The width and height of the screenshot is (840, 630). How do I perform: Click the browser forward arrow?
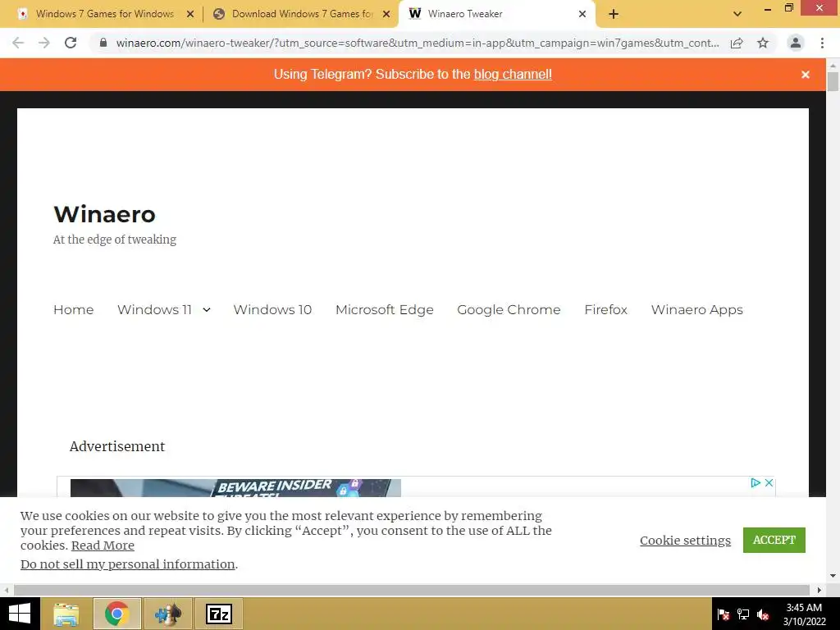[44, 43]
